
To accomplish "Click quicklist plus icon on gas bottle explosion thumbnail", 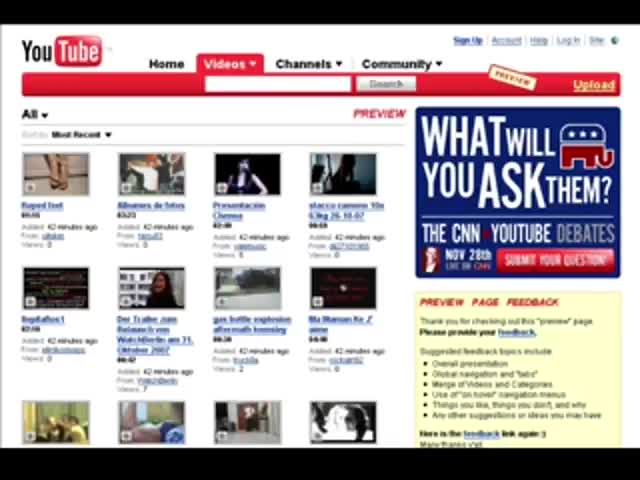I will pos(222,301).
